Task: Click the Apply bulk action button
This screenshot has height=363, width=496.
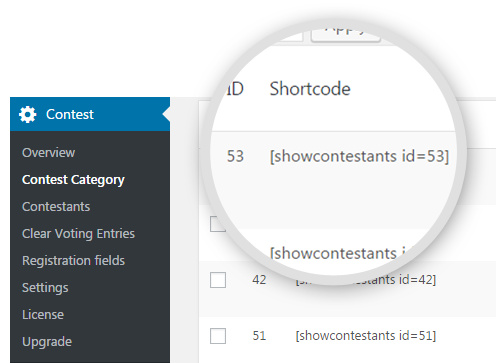Action: pos(346,33)
